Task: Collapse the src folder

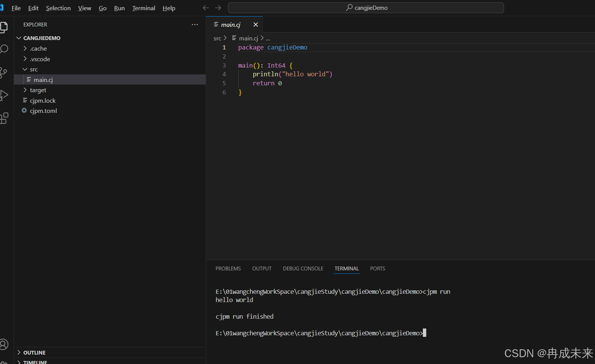Action: coord(25,69)
